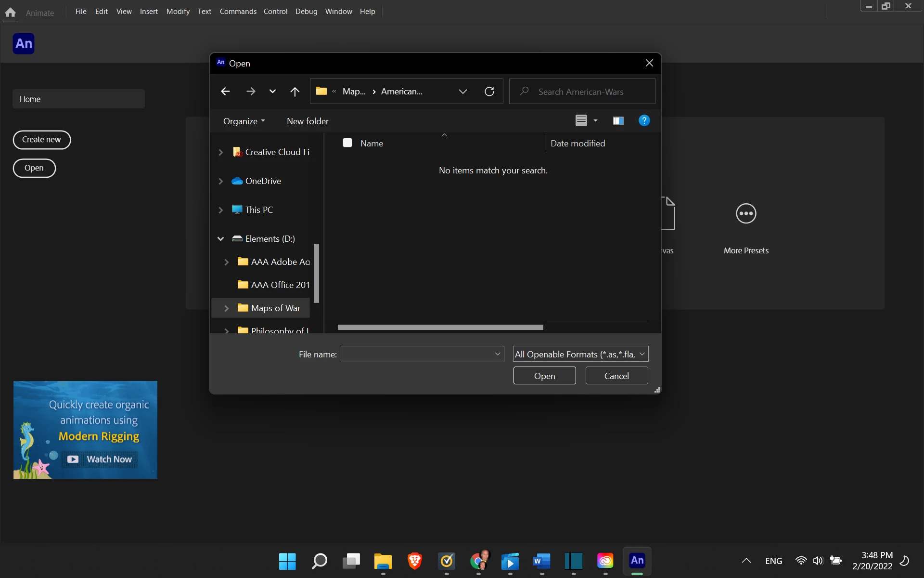Viewport: 924px width, 578px height.
Task: Go back in the Open dialog
Action: click(x=225, y=92)
